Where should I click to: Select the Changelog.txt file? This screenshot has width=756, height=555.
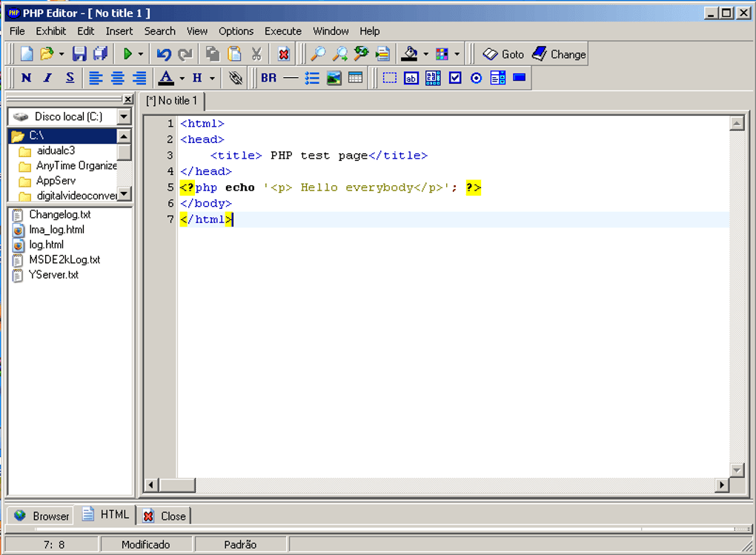(x=60, y=215)
